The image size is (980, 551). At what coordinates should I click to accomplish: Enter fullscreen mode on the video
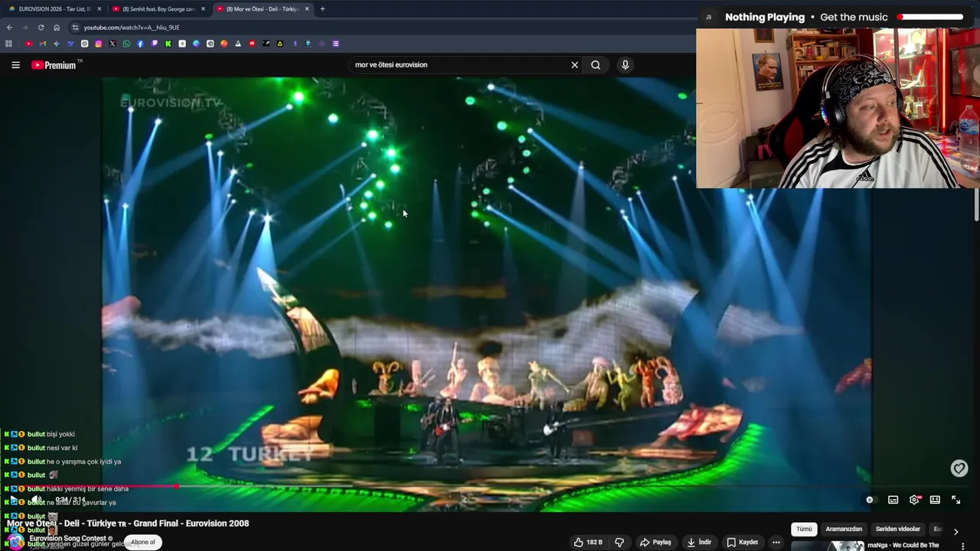[x=956, y=500]
